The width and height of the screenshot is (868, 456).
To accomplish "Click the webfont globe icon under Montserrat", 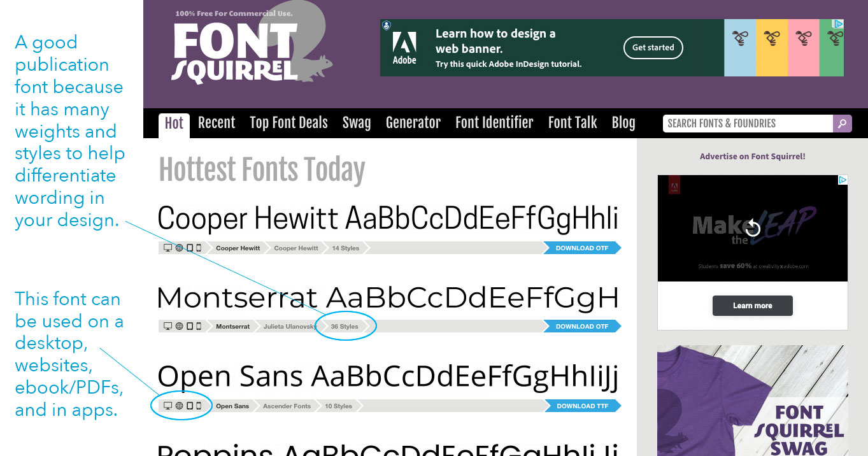I will click(x=179, y=326).
